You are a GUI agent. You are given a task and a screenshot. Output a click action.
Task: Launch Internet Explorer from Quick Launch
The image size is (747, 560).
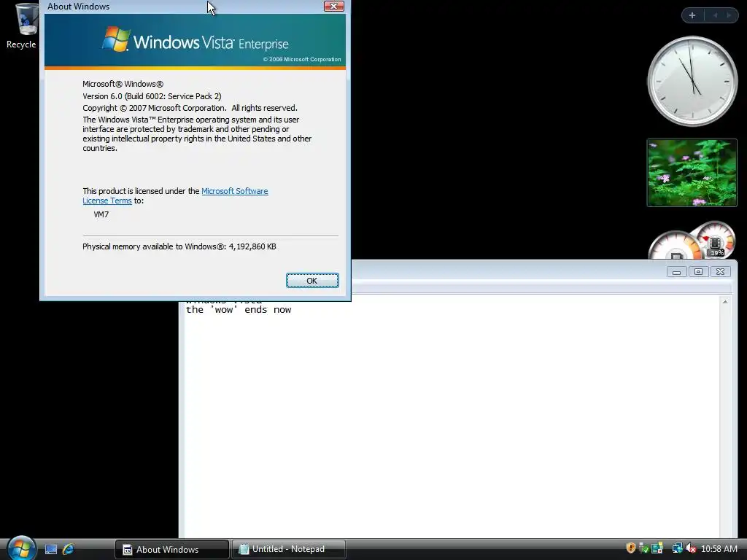coord(68,549)
